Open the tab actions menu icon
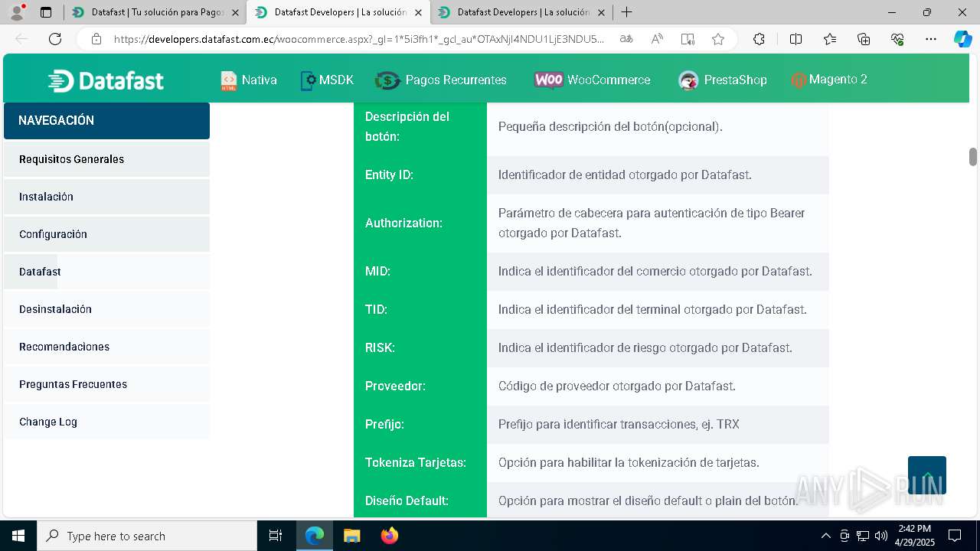 46,12
